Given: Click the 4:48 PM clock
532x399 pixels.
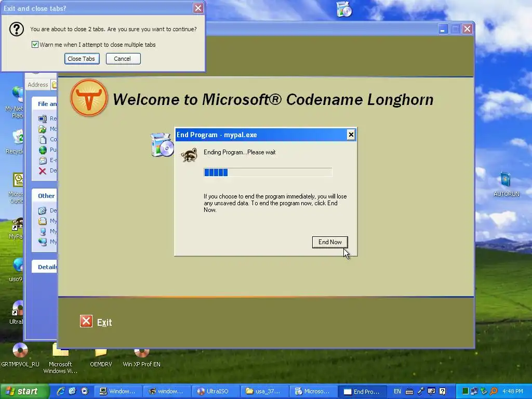Looking at the screenshot, I should point(513,391).
